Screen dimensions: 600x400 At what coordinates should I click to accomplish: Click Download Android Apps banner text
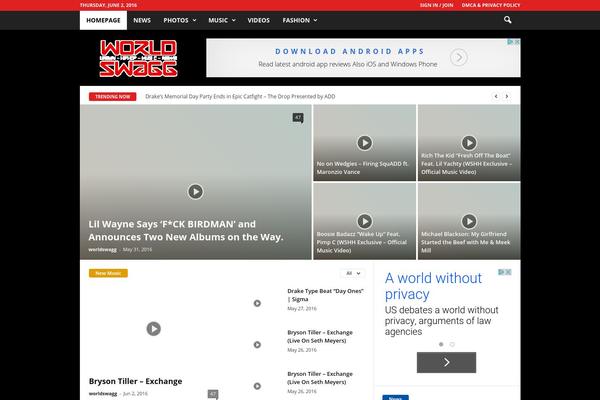pyautogui.click(x=350, y=51)
